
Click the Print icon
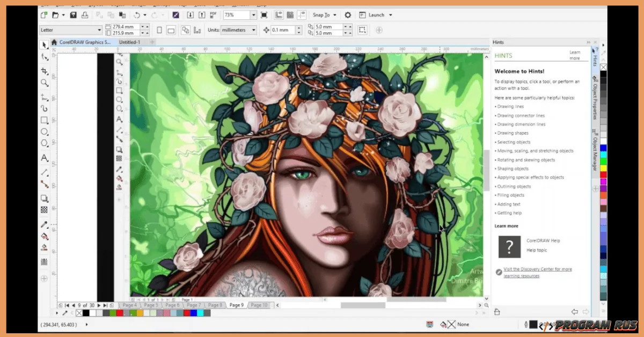coord(84,14)
